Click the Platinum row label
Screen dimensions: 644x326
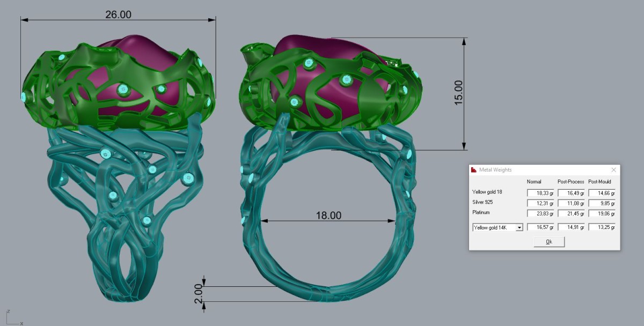coord(481,212)
